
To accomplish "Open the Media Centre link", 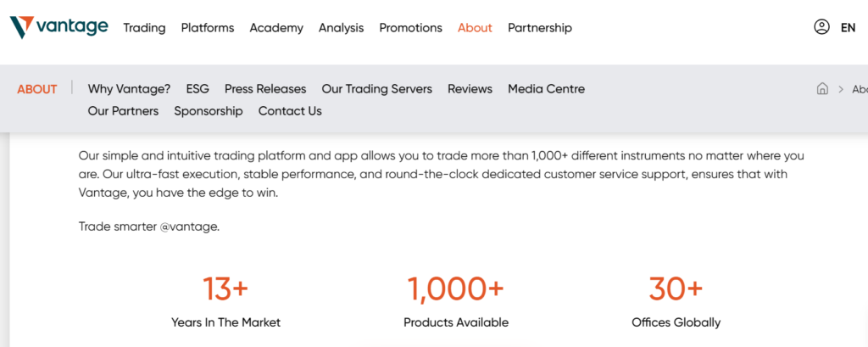I will tap(546, 89).
